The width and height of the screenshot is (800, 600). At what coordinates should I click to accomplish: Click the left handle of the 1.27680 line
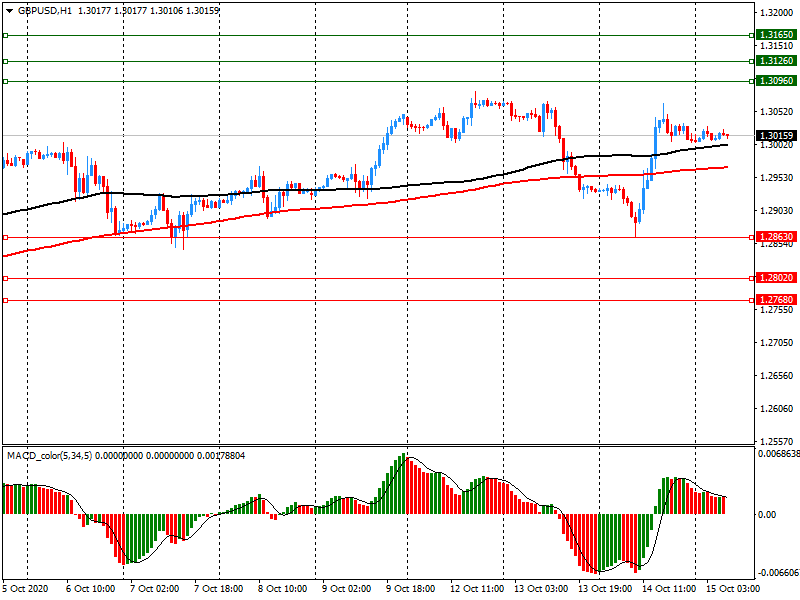click(x=5, y=301)
